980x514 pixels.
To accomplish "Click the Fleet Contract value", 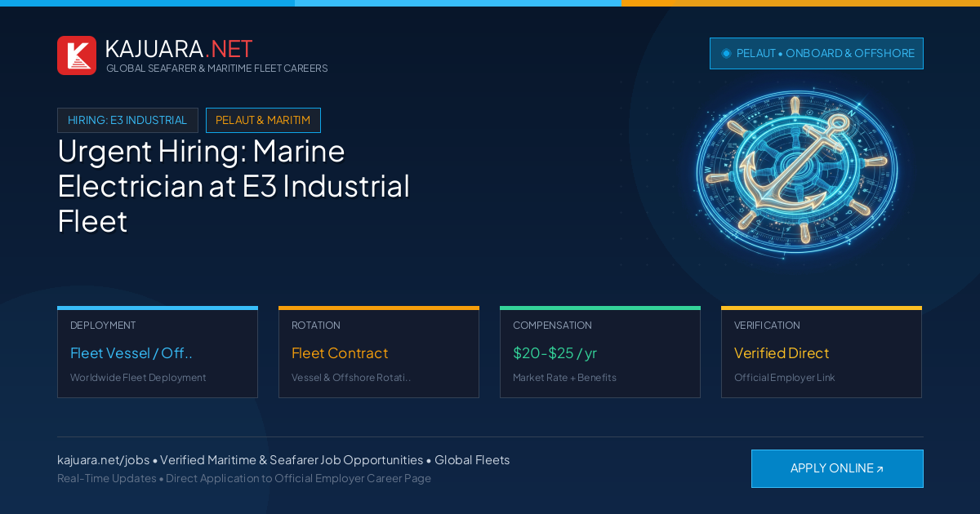I will point(340,353).
